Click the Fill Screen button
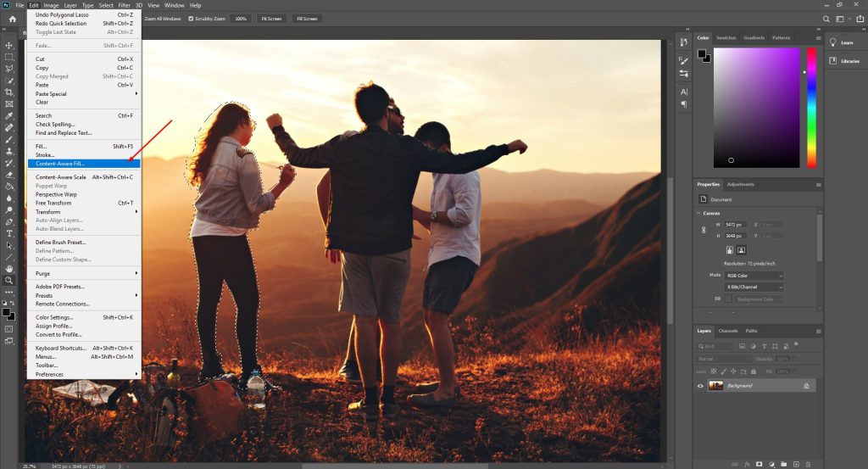This screenshot has width=868, height=469. (x=306, y=18)
